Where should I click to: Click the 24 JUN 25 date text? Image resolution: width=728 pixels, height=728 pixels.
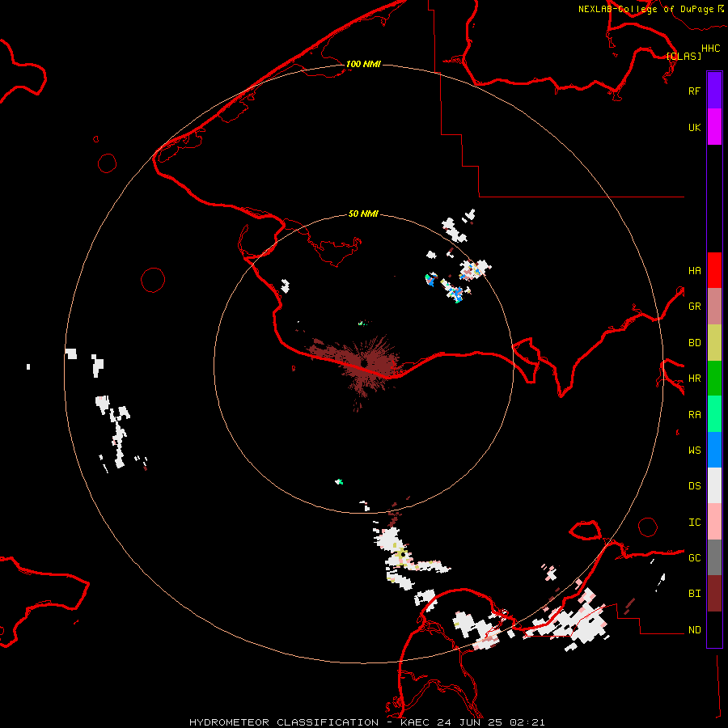469,722
